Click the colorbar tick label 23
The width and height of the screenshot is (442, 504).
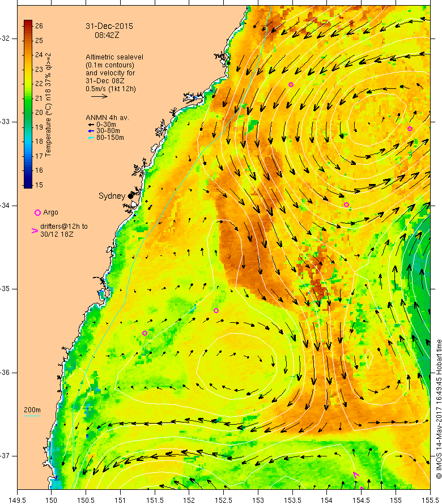(x=39, y=70)
